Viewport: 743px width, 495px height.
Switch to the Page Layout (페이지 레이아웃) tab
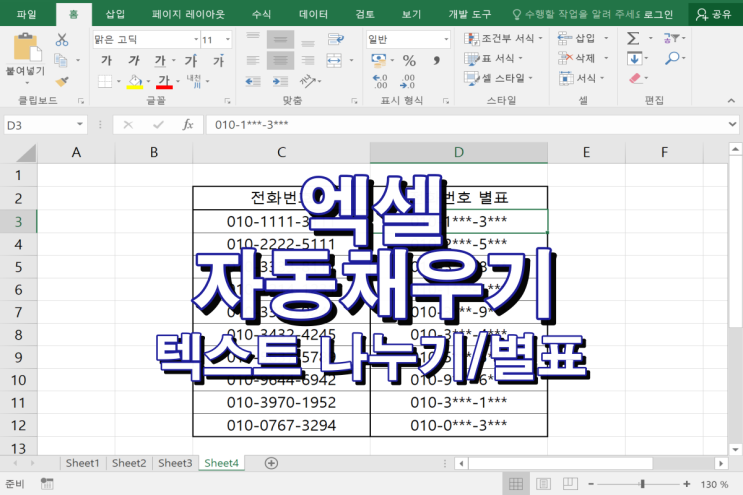tap(189, 14)
